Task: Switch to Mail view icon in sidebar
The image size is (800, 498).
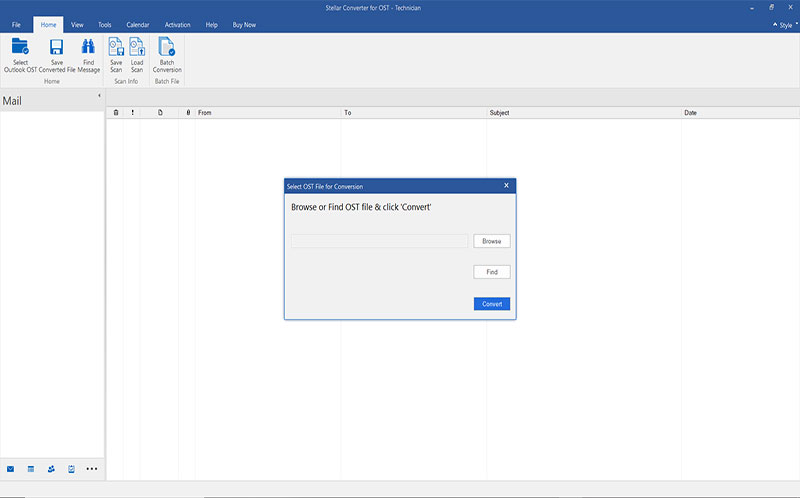Action: pos(10,469)
